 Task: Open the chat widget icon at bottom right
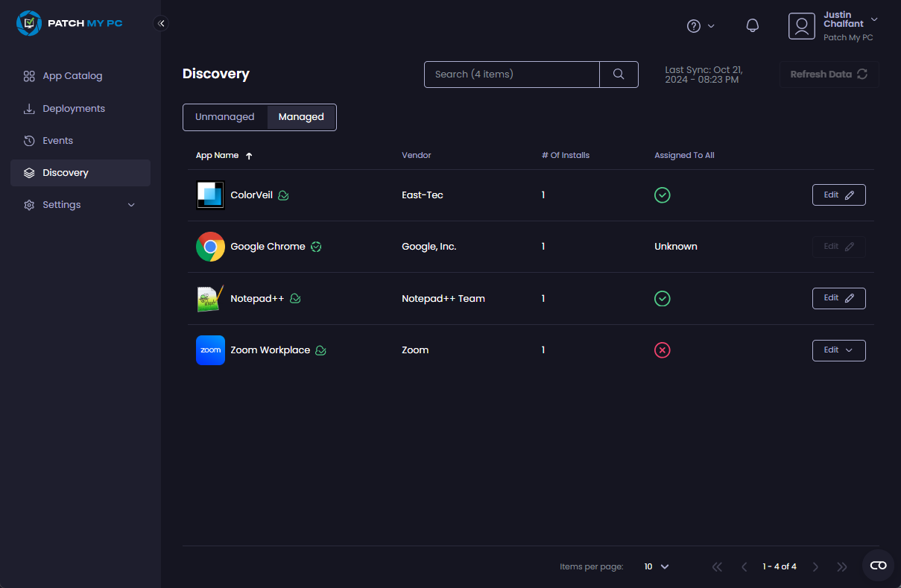(878, 566)
